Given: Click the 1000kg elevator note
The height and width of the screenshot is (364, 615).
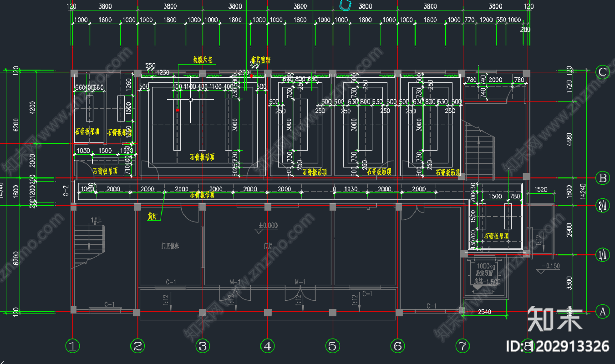Looking at the screenshot, I should click(x=486, y=266).
